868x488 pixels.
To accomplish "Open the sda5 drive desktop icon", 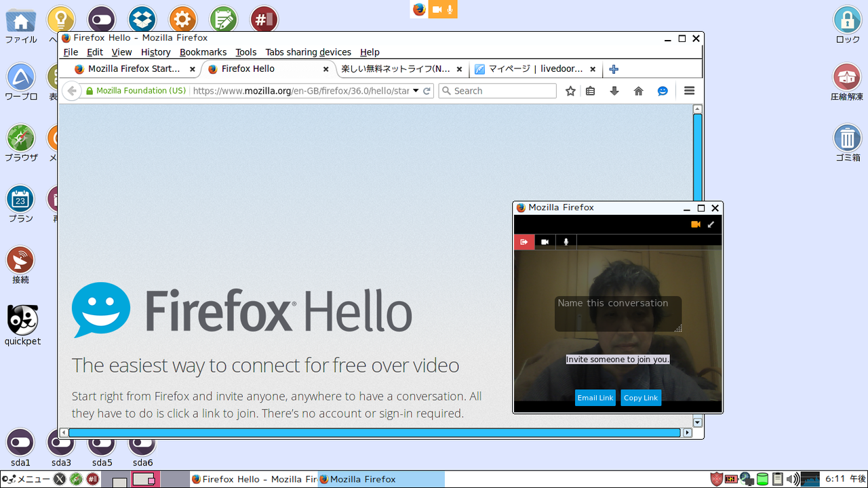I will coord(102,443).
